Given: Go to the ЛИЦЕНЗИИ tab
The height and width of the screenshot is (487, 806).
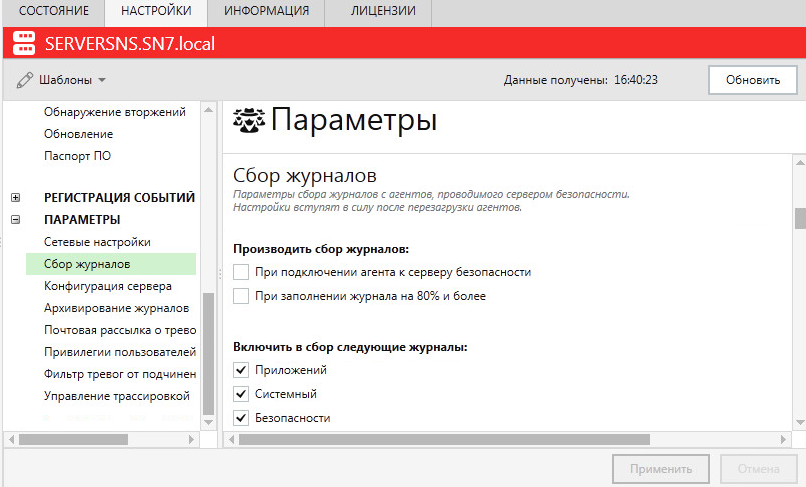Looking at the screenshot, I should (x=383, y=11).
